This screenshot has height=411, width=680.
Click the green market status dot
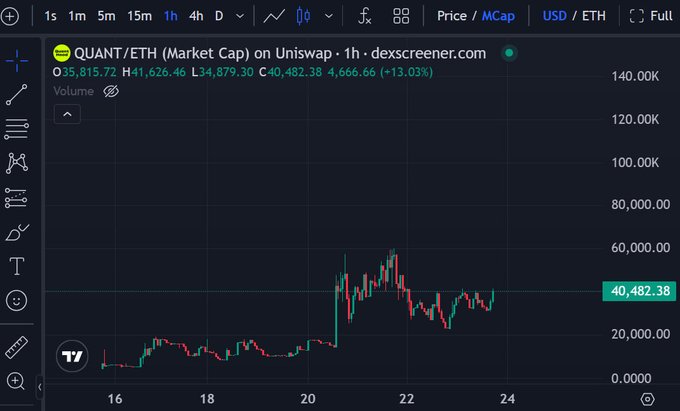click(x=509, y=53)
